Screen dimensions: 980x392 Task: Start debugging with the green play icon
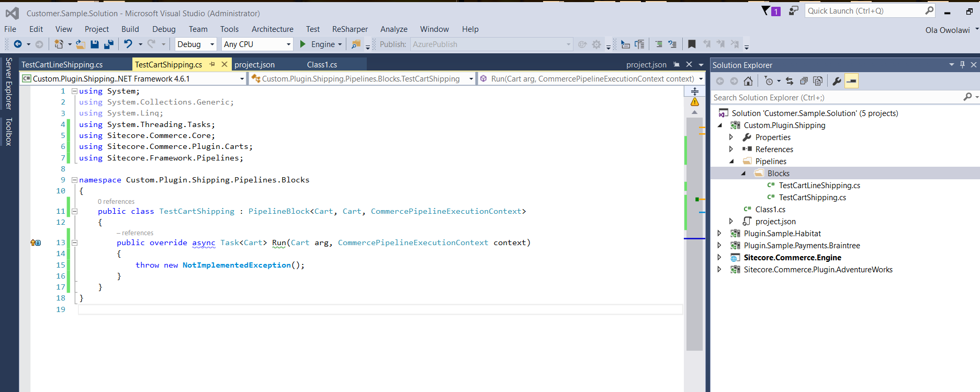(x=302, y=44)
